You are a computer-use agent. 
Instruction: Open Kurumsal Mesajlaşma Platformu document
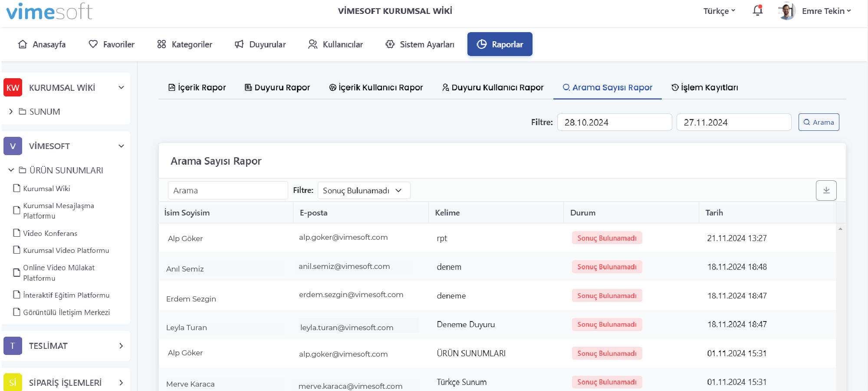click(54, 211)
